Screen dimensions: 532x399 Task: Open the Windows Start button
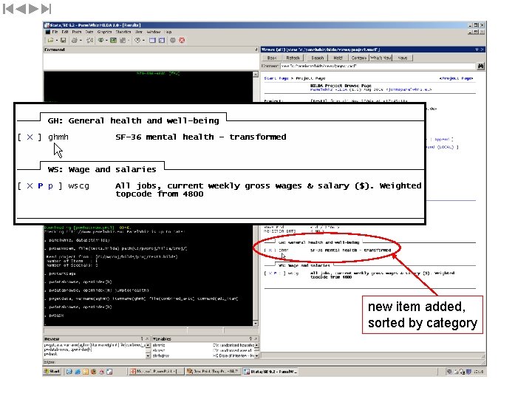tap(52, 372)
